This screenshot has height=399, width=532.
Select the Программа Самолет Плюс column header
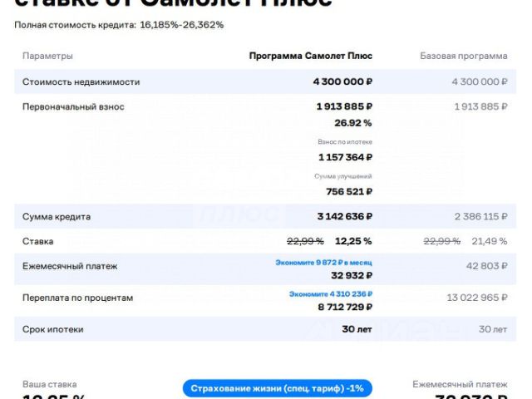coord(310,56)
